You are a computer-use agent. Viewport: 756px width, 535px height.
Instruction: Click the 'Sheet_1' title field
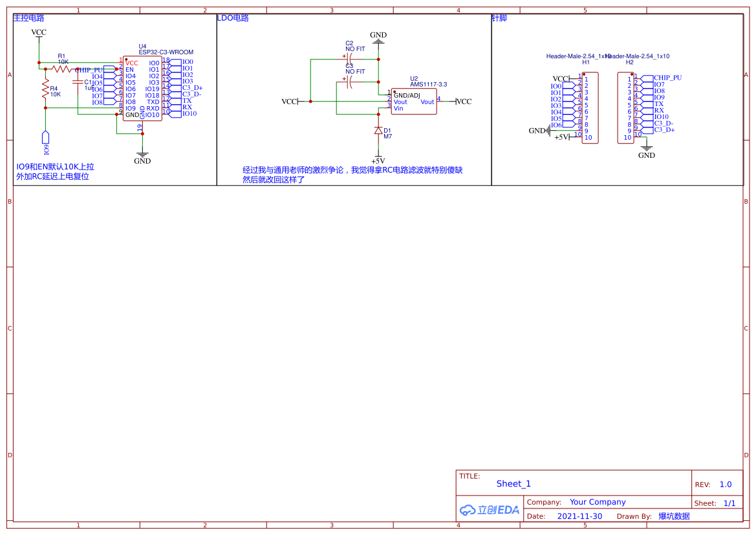tap(513, 484)
